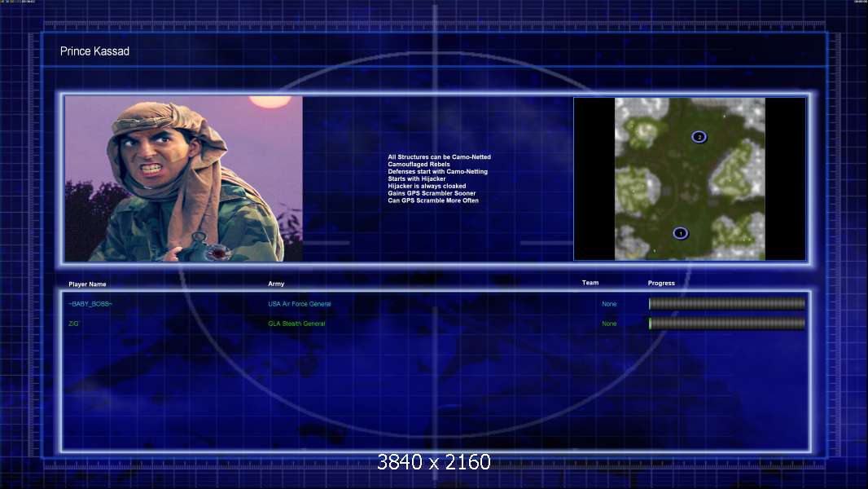Click player name ~BABY_BOSS~
868x489 pixels.
(x=90, y=304)
